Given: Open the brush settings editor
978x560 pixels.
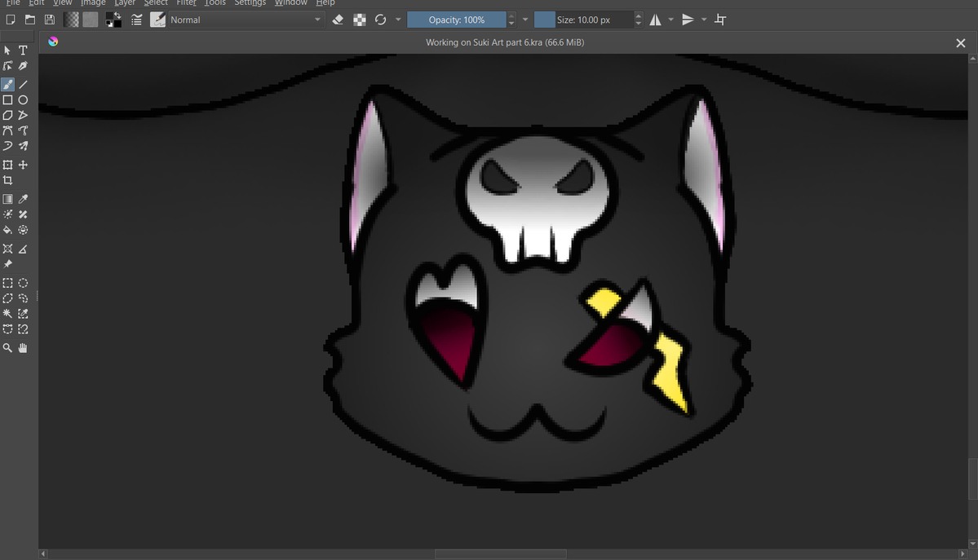Looking at the screenshot, I should click(136, 20).
